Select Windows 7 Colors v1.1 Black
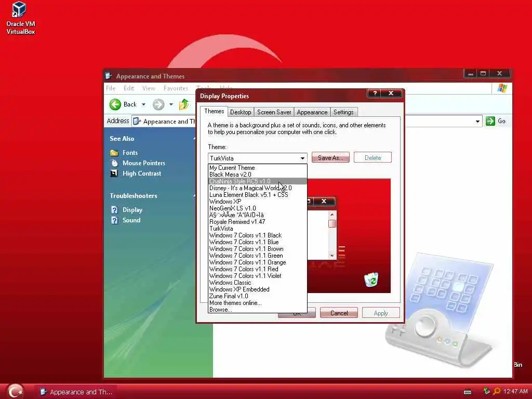The width and height of the screenshot is (532, 399). [258, 235]
